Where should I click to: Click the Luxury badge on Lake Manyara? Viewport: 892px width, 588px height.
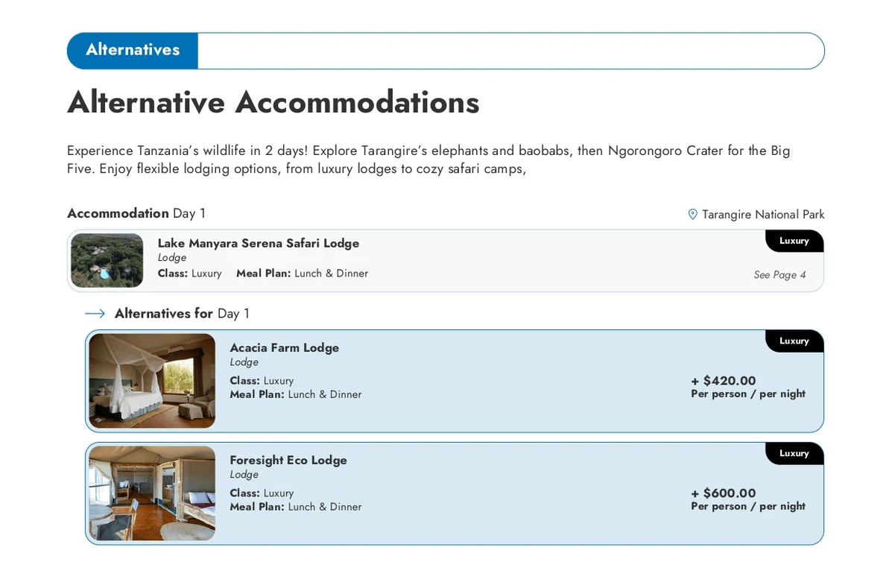(x=794, y=241)
